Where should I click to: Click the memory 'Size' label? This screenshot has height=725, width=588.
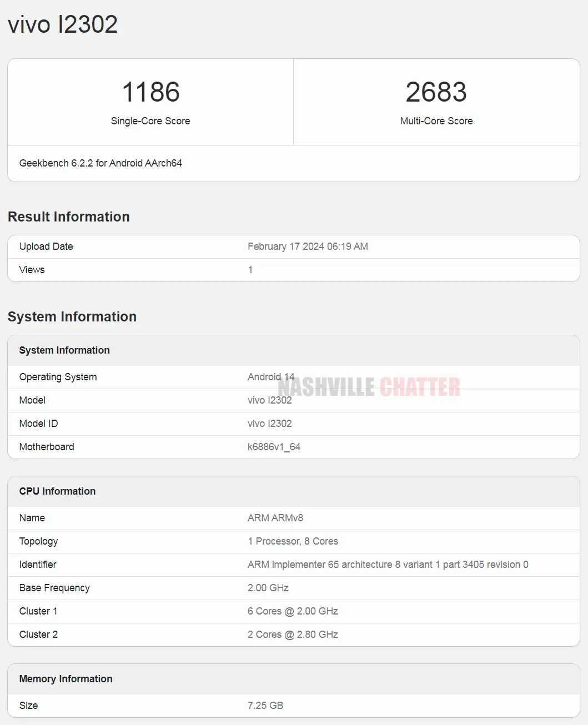pos(28,706)
